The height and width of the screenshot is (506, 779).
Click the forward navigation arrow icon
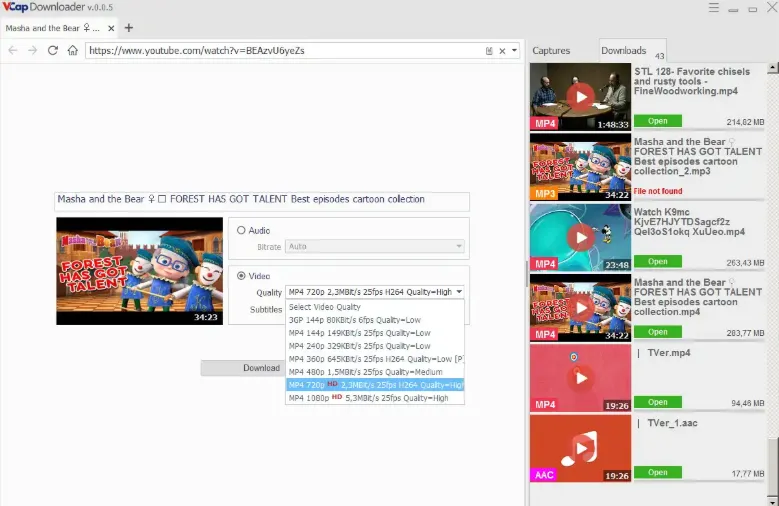tap(33, 50)
